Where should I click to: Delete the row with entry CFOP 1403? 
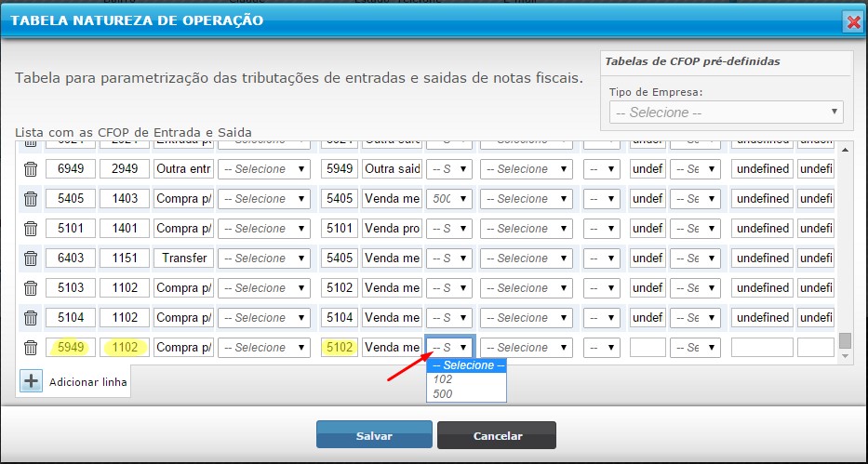[x=31, y=199]
